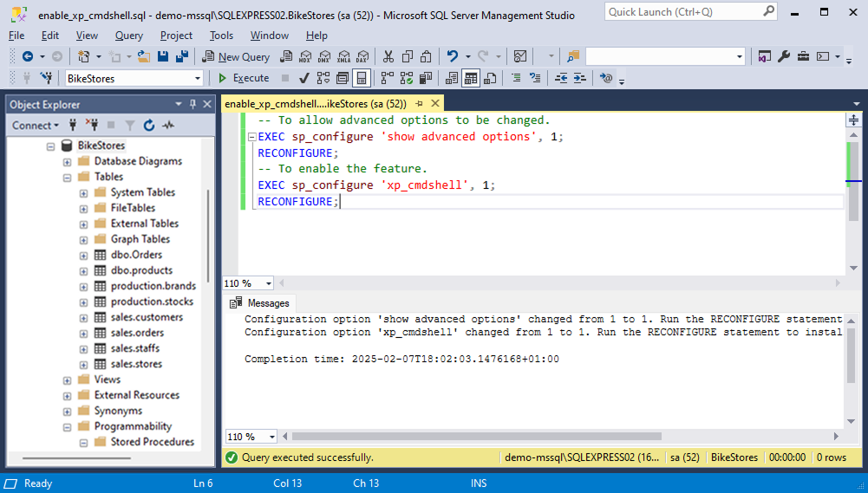Open Properties with the wrench icon
The image size is (868, 493).
pyautogui.click(x=784, y=56)
